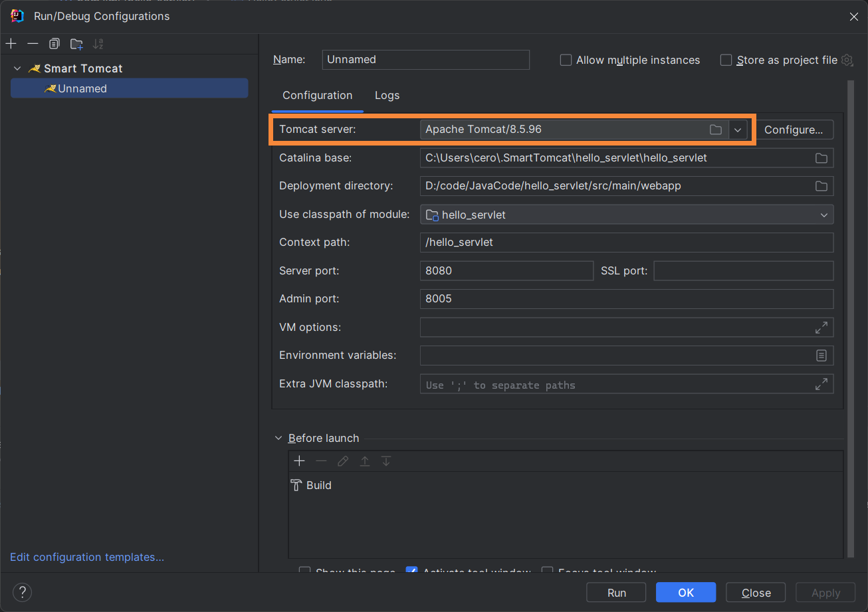This screenshot has width=868, height=612.
Task: Expand the Extra JVM classpath field
Action: 821,384
